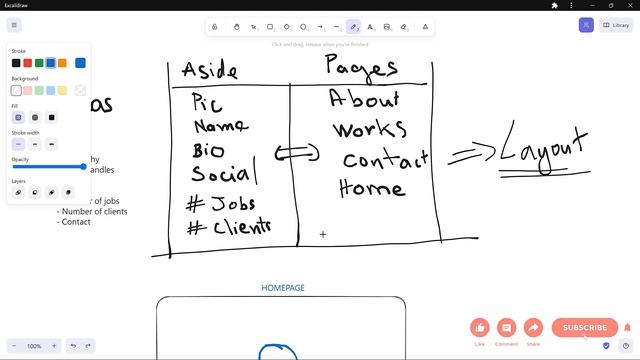Redo the last undone action
The width and height of the screenshot is (640, 360).
pyautogui.click(x=88, y=346)
